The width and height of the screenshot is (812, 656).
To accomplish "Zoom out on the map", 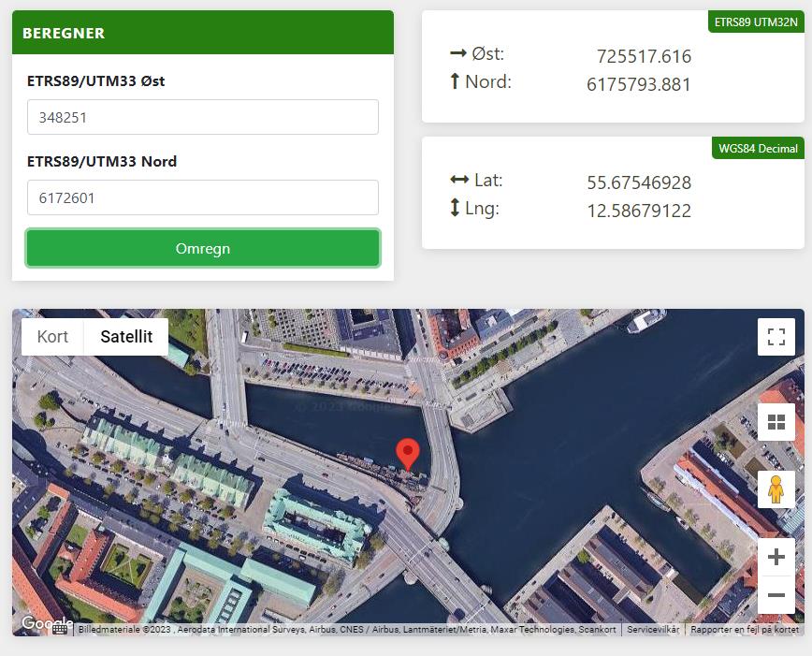I will pyautogui.click(x=776, y=595).
